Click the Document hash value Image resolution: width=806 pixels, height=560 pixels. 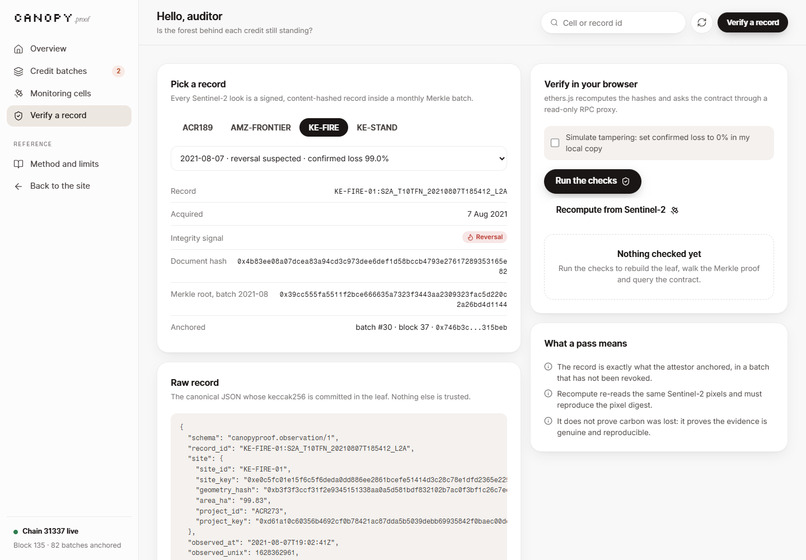[372, 266]
